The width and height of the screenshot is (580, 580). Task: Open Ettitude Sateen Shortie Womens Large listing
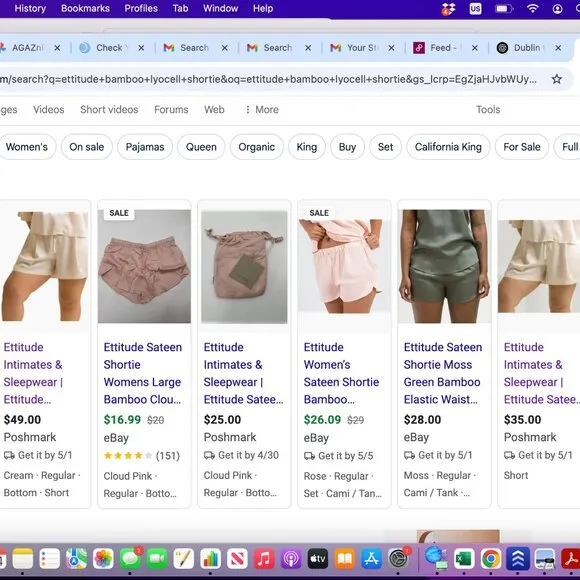[x=143, y=373]
